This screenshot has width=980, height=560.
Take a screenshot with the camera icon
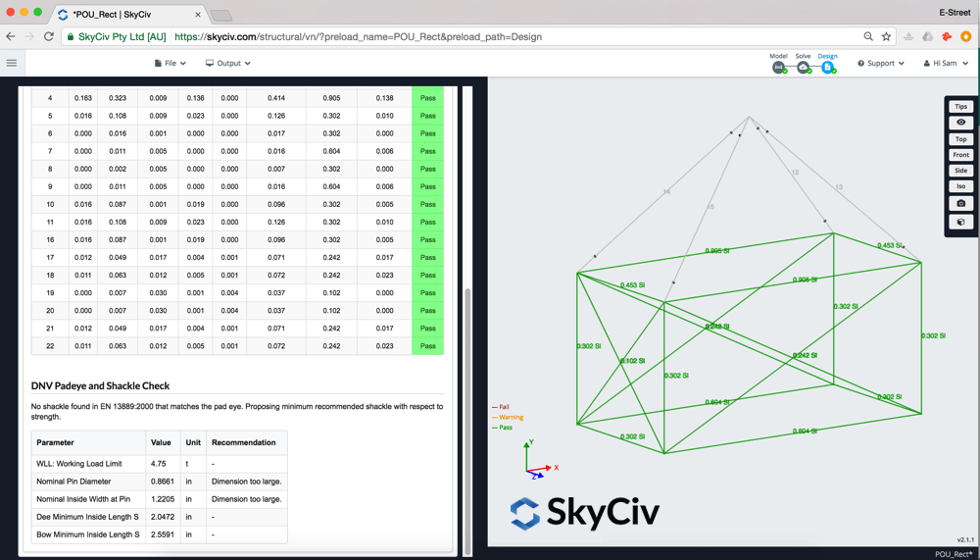point(960,203)
